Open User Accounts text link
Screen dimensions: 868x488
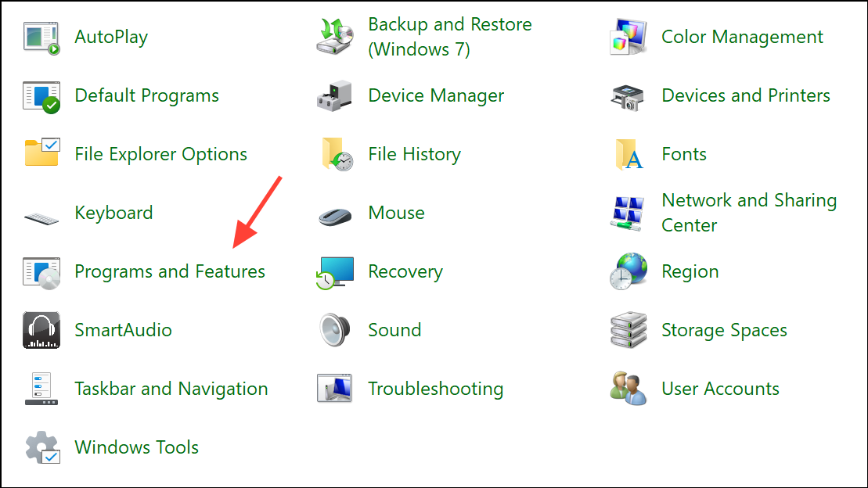pyautogui.click(x=720, y=389)
